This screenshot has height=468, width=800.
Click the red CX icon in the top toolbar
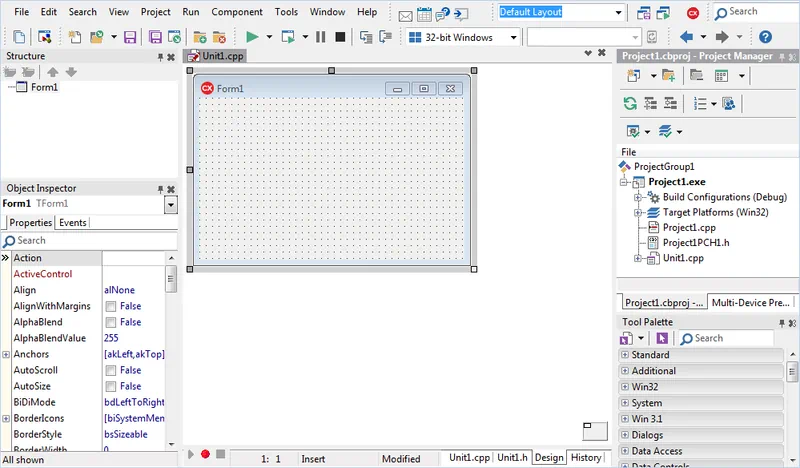coord(692,13)
